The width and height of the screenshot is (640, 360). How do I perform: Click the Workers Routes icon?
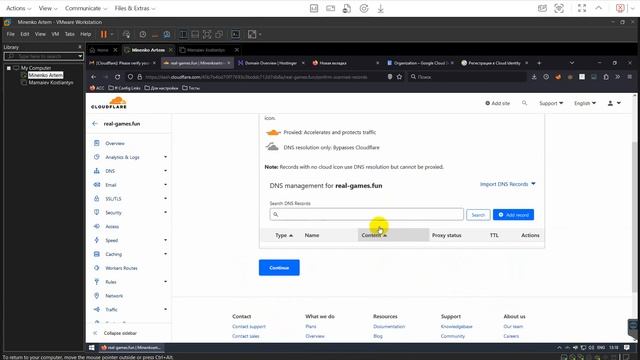pyautogui.click(x=97, y=268)
